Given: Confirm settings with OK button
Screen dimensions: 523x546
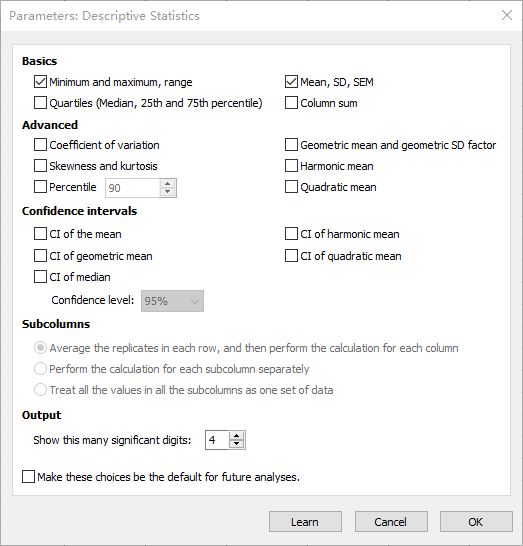Looking at the screenshot, I should [x=476, y=522].
